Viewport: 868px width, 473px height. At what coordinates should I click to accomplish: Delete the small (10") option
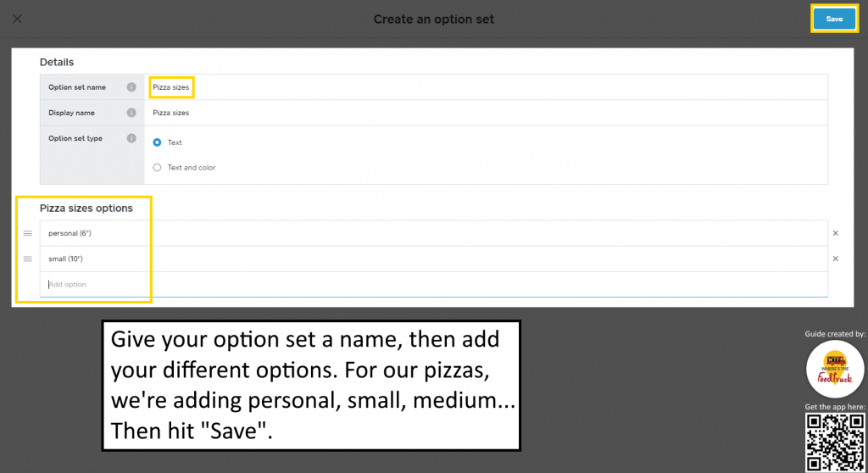pos(835,259)
